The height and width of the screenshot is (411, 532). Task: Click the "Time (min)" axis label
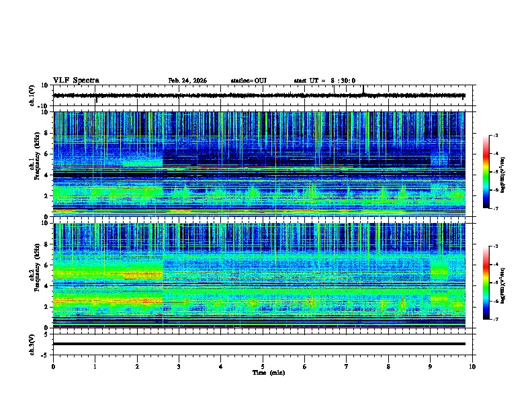coord(269,373)
